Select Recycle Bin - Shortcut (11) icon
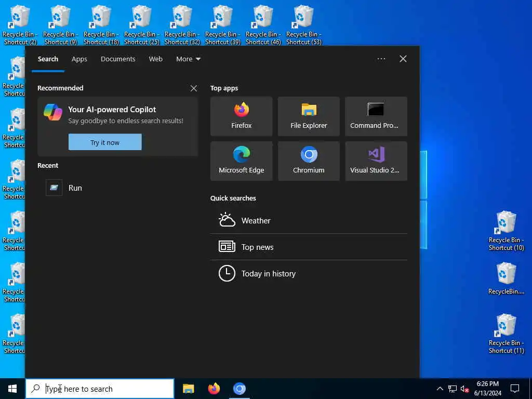The image size is (532, 399). (x=506, y=334)
